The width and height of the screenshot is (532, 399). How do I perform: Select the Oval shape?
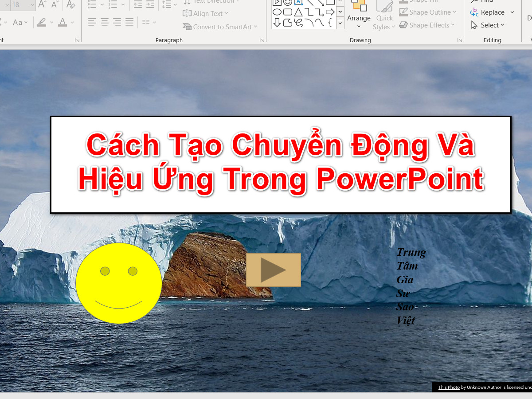[277, 12]
